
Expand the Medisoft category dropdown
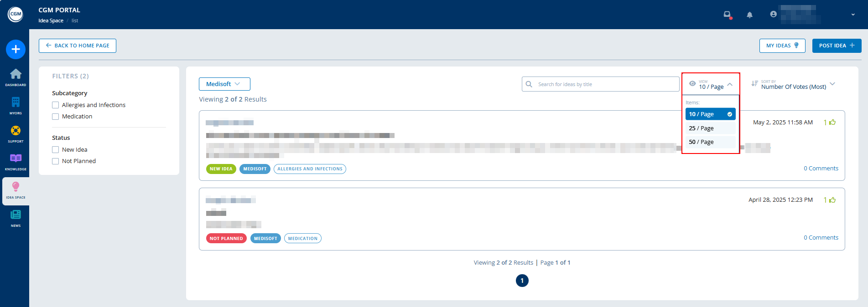224,84
